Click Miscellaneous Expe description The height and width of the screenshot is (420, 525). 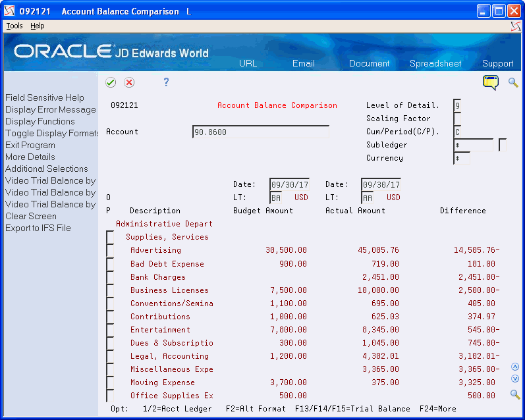coord(172,369)
